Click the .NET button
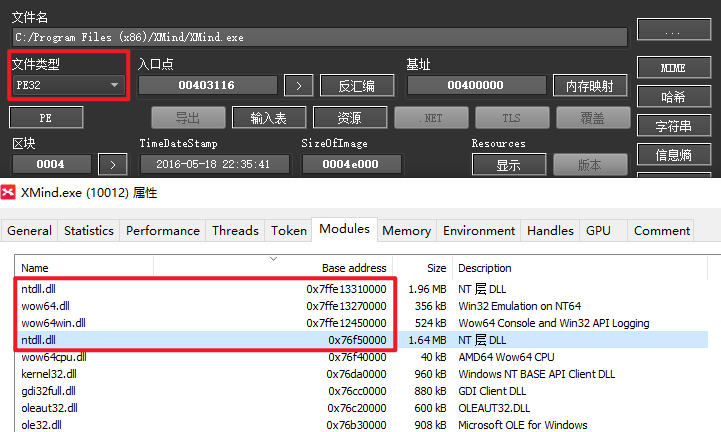This screenshot has height=432, width=721. (431, 118)
